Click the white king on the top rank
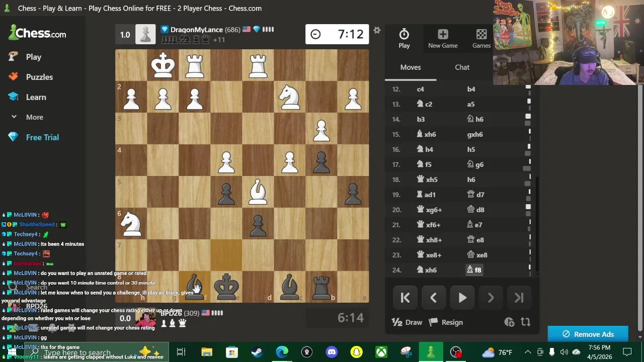This screenshot has height=362, width=644. click(x=163, y=65)
